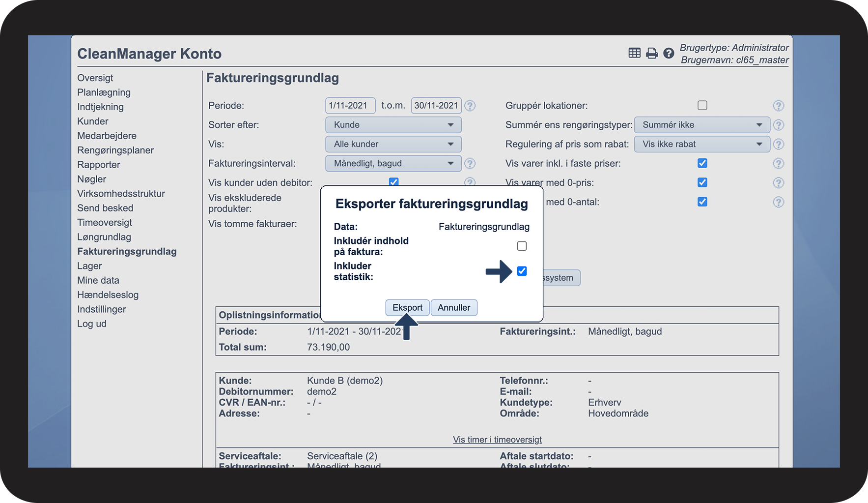Click the Periode start date field

pyautogui.click(x=350, y=106)
